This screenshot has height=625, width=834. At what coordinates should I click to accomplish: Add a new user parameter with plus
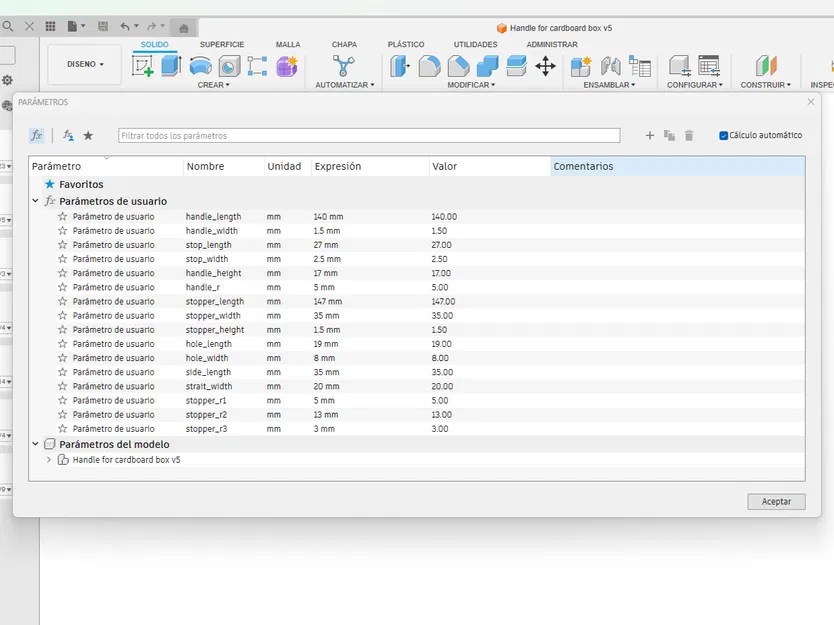pyautogui.click(x=649, y=136)
